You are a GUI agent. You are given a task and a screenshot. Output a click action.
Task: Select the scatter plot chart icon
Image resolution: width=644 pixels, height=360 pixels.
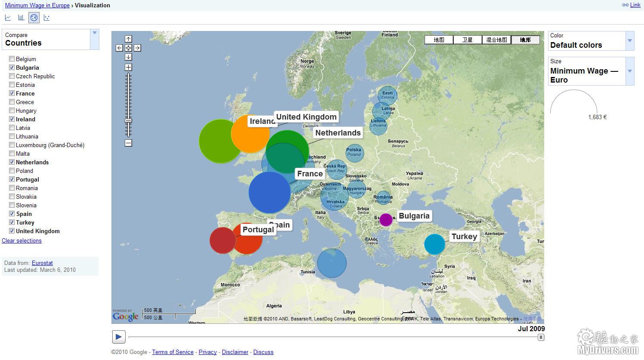pos(46,18)
